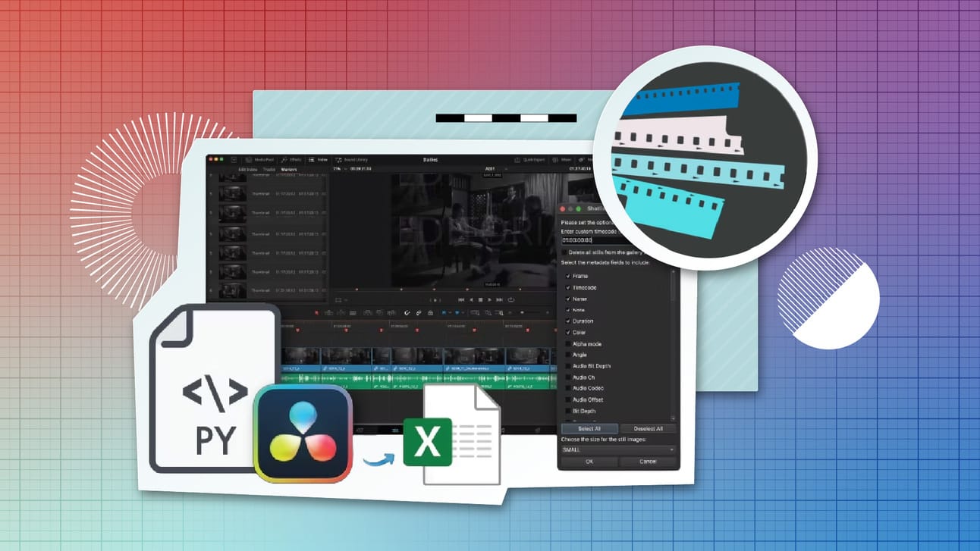Open the Effects panel
Screen dimensions: 980x551
(291, 160)
